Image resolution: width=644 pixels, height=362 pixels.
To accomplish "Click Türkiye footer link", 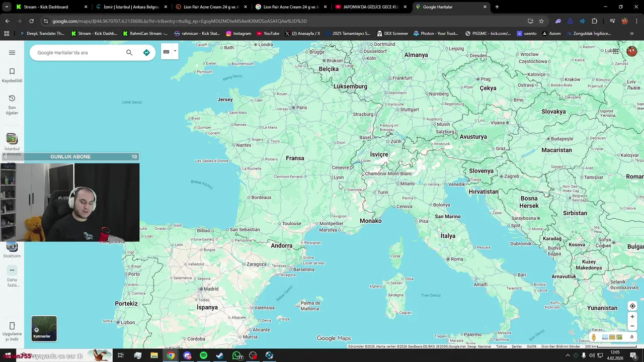I will tap(502, 346).
